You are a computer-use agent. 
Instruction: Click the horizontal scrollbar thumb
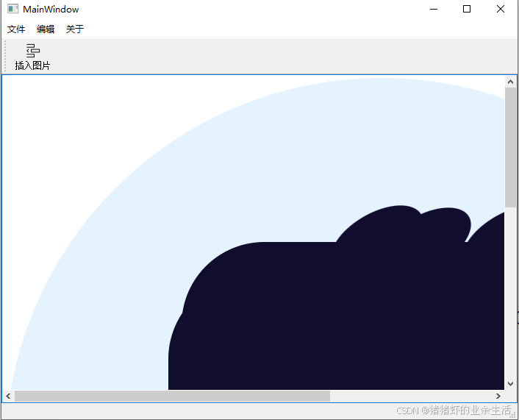coord(172,396)
